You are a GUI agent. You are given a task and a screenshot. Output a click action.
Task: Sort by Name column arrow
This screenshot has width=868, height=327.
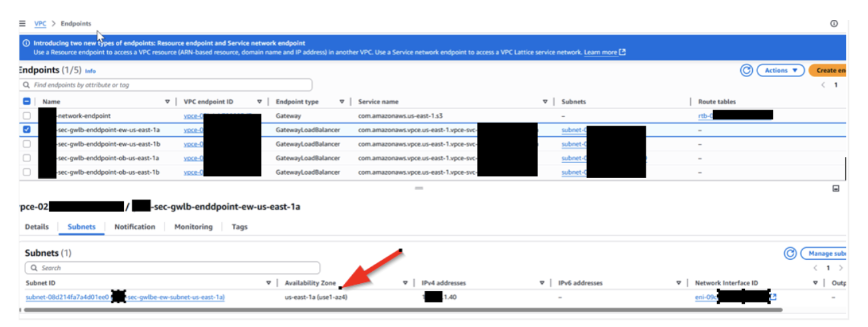coord(167,102)
